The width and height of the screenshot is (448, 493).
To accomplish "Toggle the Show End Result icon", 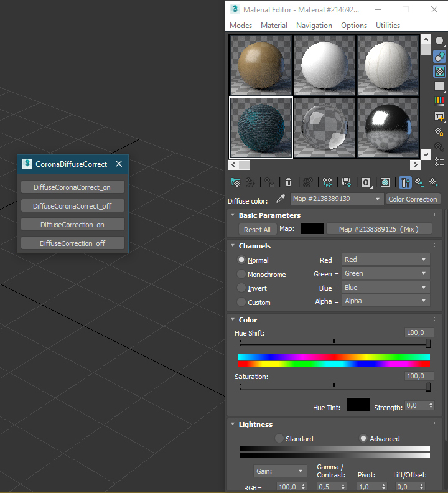I will point(405,182).
